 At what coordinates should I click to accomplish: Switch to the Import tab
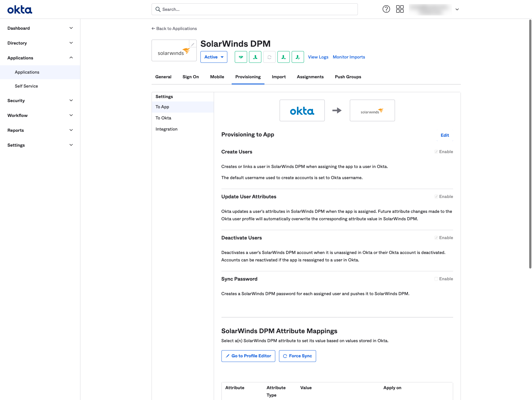tap(279, 77)
